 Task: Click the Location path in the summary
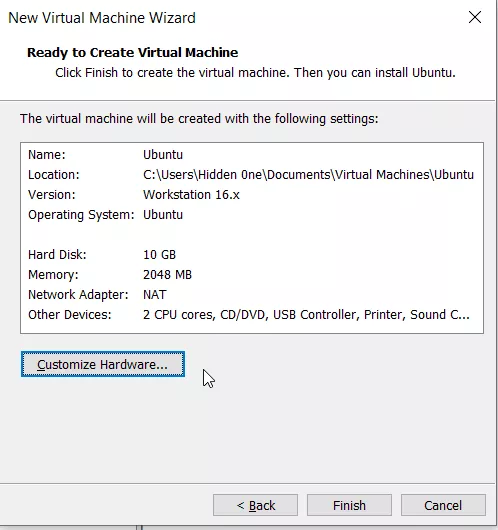pos(308,175)
